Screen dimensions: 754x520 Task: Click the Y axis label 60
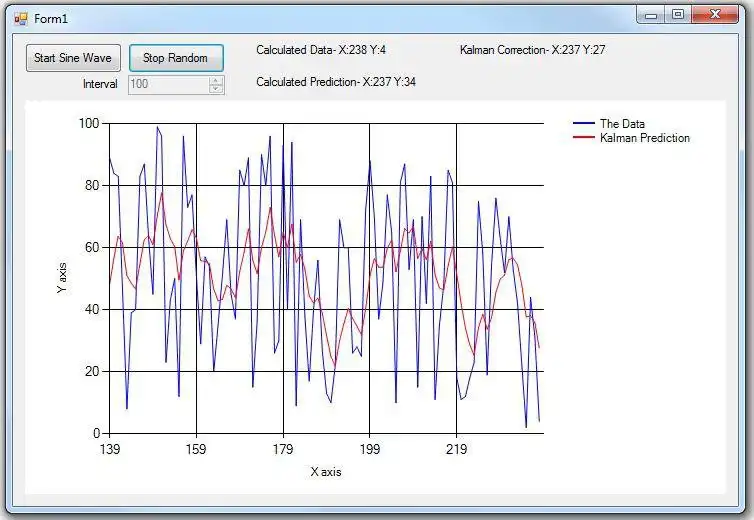pyautogui.click(x=92, y=248)
